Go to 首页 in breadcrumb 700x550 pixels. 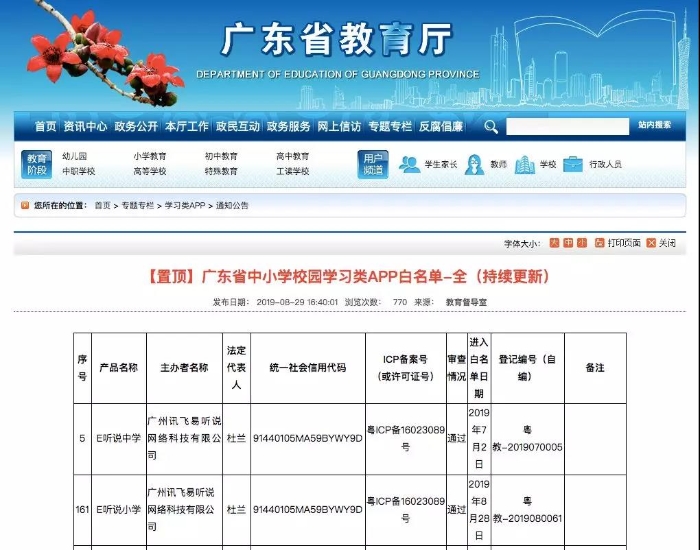coord(103,206)
